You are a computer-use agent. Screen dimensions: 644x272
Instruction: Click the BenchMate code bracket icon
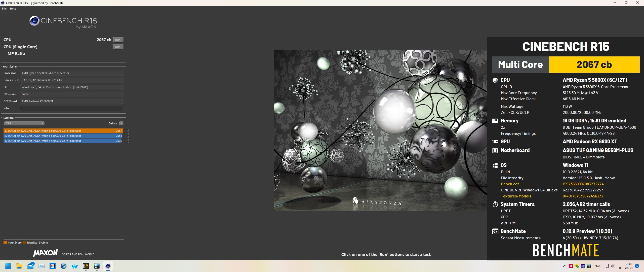click(x=495, y=231)
